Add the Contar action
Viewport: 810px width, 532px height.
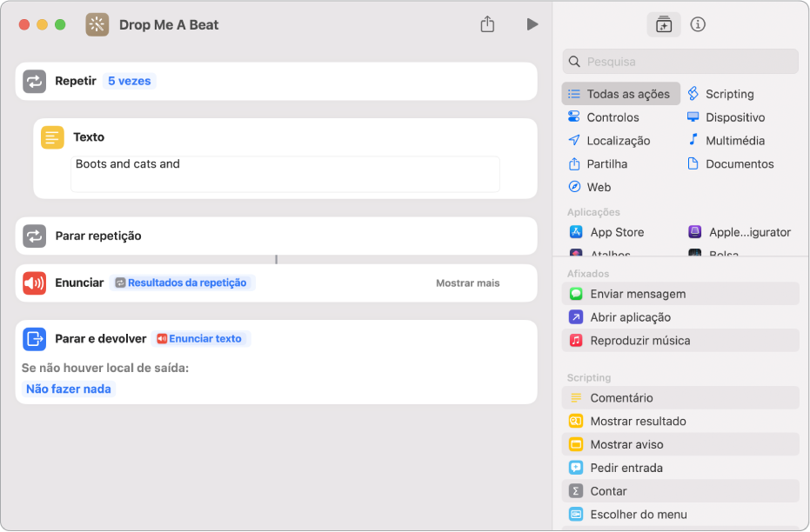(680, 491)
